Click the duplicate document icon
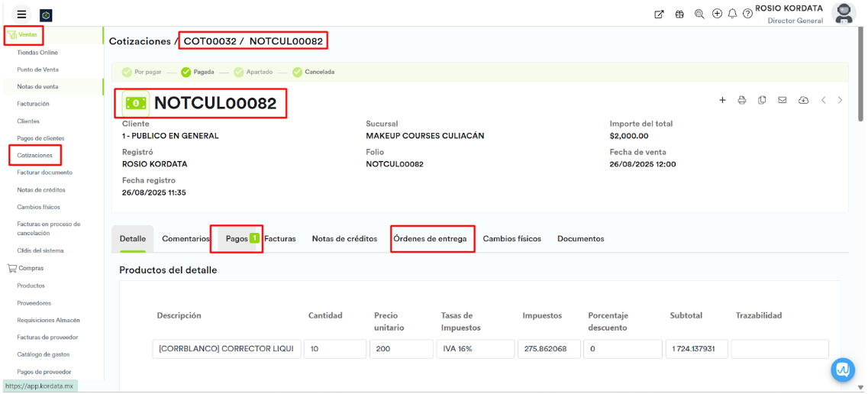Viewport: 868px width, 394px height. 762,100
